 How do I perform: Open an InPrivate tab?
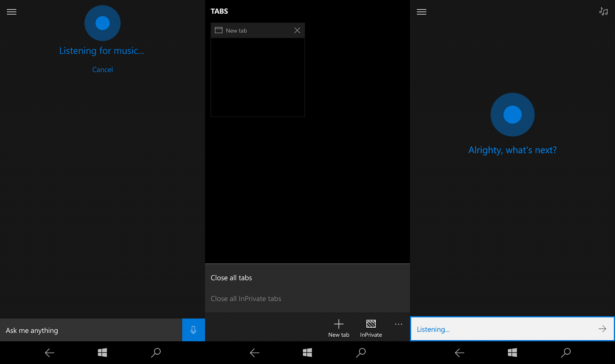pos(371,328)
